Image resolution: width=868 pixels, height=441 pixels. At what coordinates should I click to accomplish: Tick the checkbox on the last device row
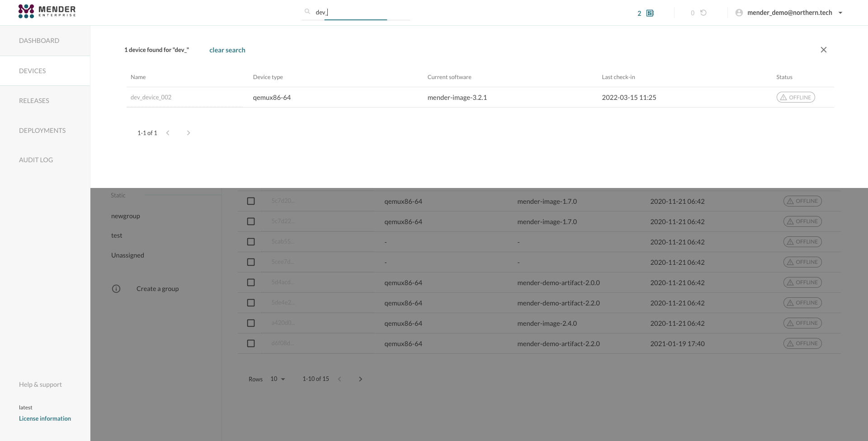coord(251,343)
